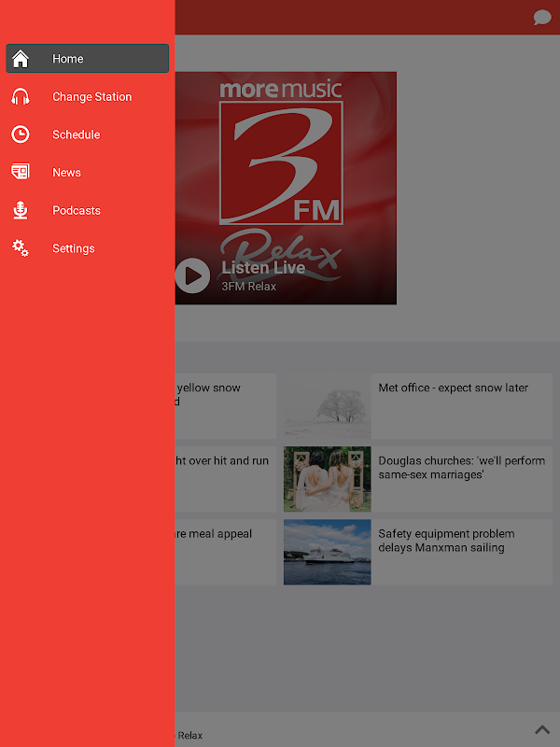Select Podcasts from the side menu
Viewport: 560px width, 747px height.
(x=87, y=211)
